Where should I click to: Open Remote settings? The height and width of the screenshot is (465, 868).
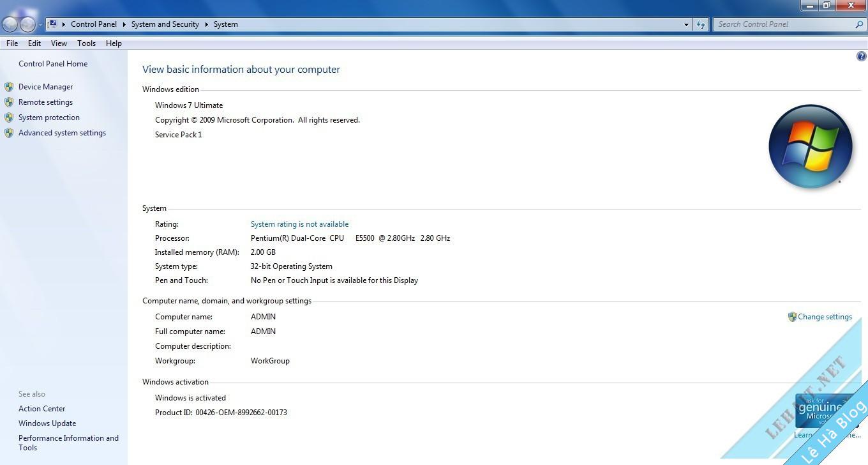point(45,102)
